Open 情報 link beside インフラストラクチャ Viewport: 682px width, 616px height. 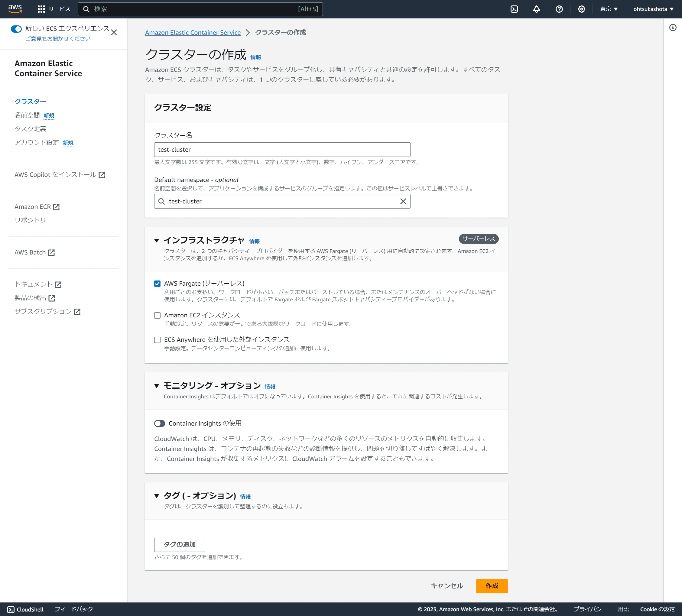point(255,242)
